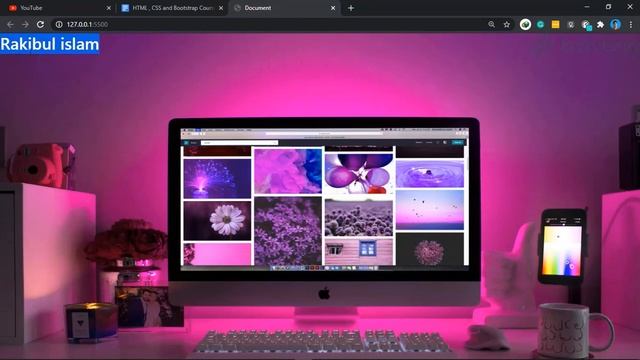Open the gray extension after yellow note
This screenshot has width=640, height=360.
(571, 24)
